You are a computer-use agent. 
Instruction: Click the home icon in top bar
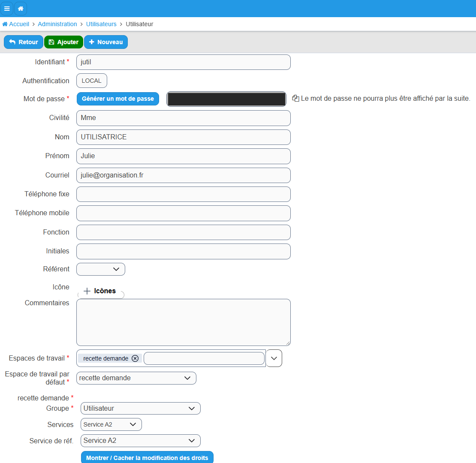pos(21,9)
